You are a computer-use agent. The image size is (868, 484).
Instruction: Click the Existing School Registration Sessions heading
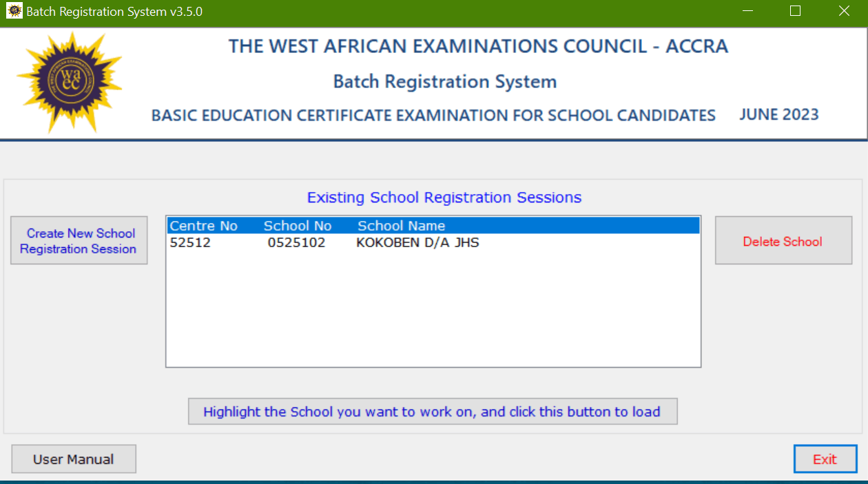(x=444, y=198)
